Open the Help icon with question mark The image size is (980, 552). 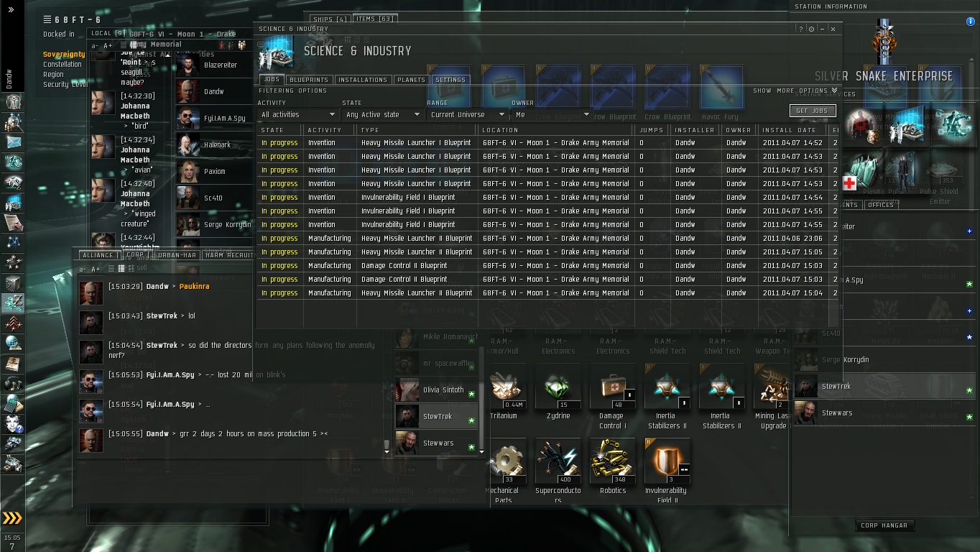pos(13,425)
